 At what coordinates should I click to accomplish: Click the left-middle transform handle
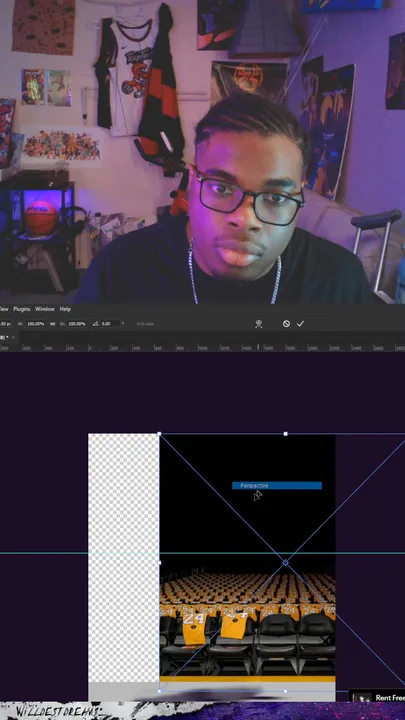[159, 562]
